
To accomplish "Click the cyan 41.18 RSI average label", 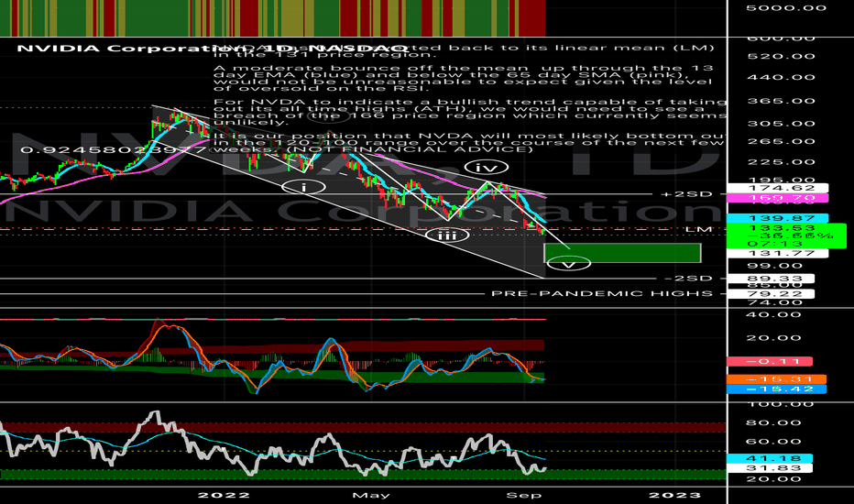I will tap(770, 459).
